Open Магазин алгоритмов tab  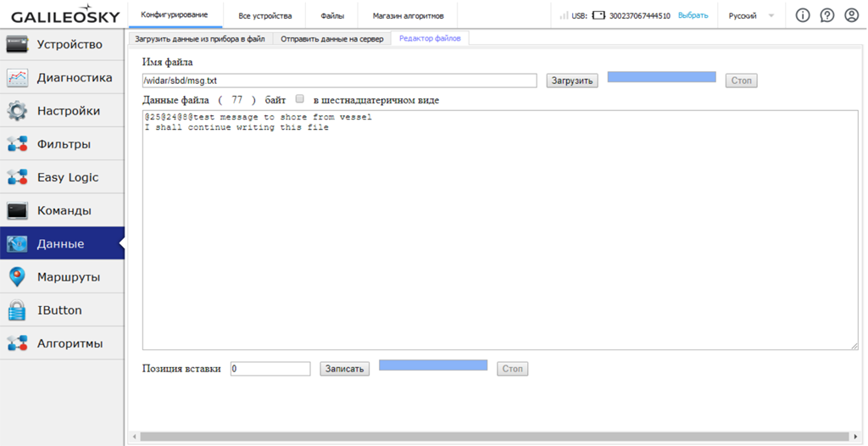click(408, 16)
